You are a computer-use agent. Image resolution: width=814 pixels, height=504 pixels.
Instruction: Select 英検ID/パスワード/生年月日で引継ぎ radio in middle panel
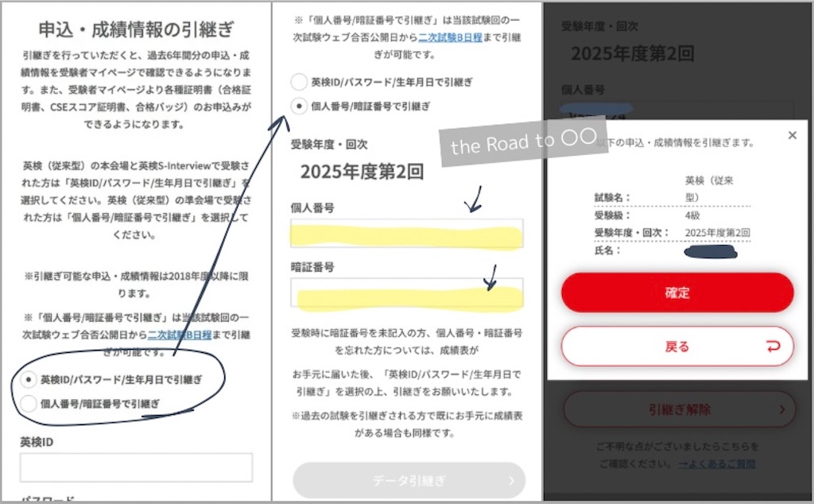pos(299,82)
